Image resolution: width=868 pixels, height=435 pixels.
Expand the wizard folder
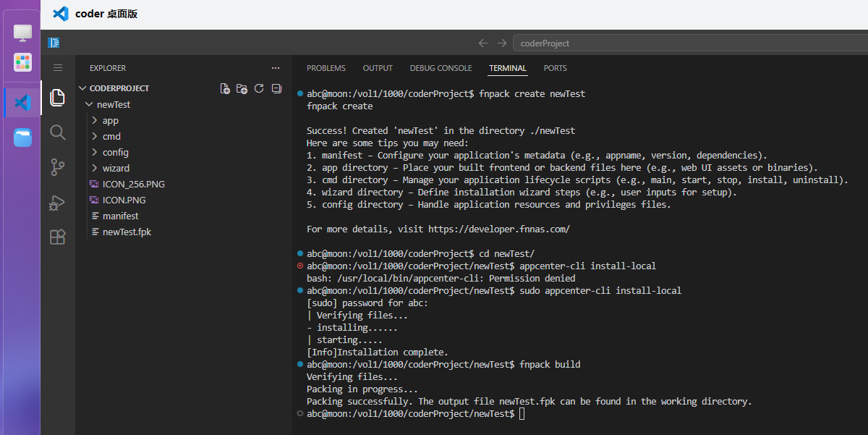pos(116,169)
